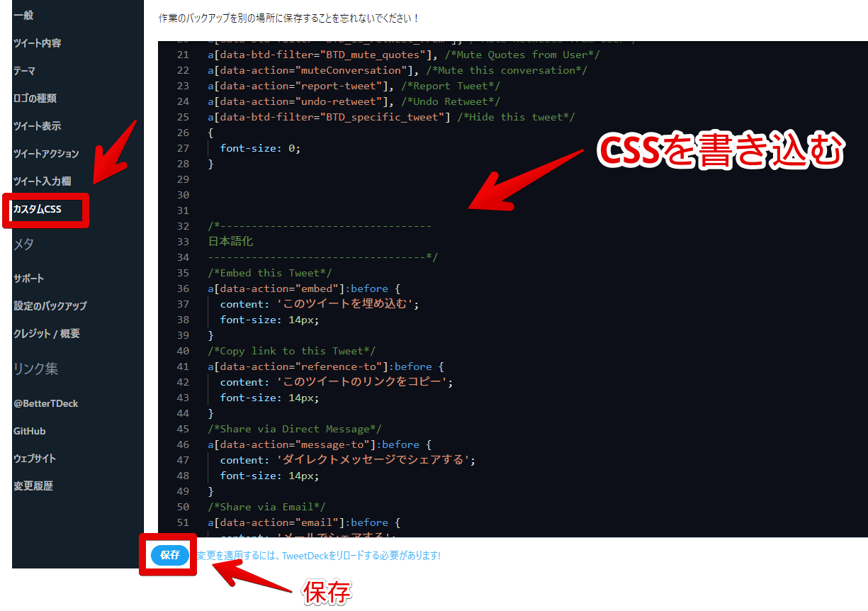Click the backup reminder text at top
Image resolution: width=868 pixels, height=611 pixels.
click(288, 17)
